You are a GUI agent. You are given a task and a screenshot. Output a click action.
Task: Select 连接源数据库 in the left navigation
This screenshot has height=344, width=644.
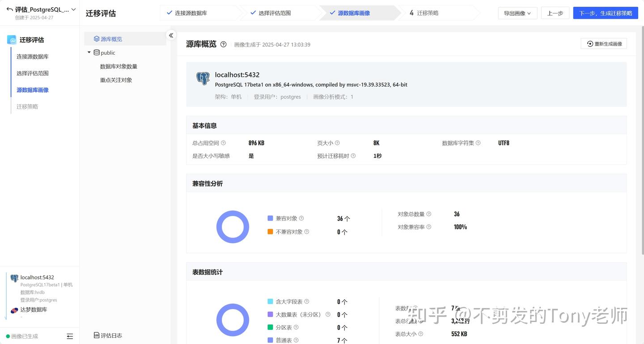[x=32, y=56]
